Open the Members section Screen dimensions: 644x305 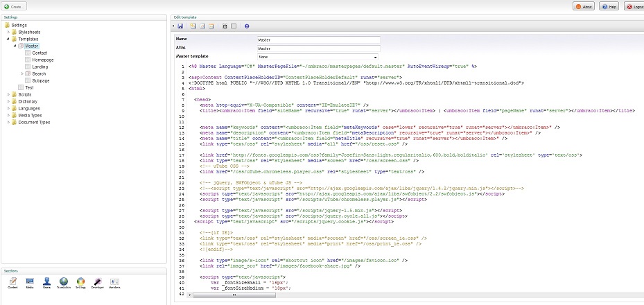114,281
